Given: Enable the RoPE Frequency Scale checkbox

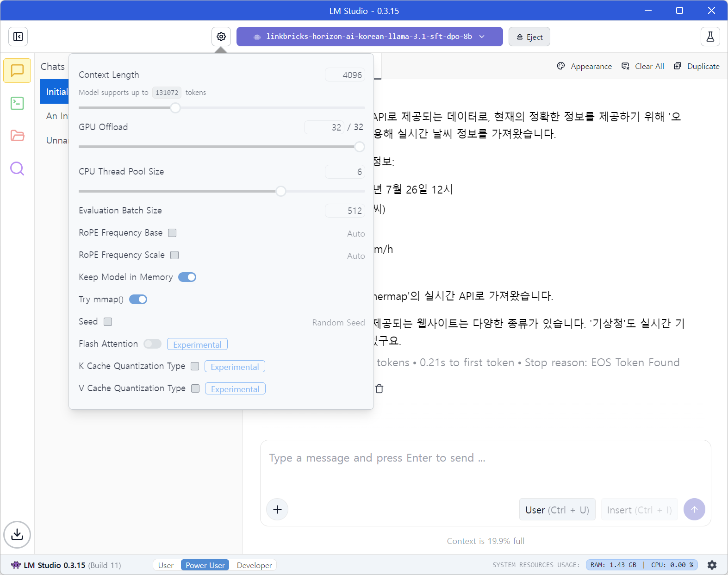Looking at the screenshot, I should coord(174,255).
